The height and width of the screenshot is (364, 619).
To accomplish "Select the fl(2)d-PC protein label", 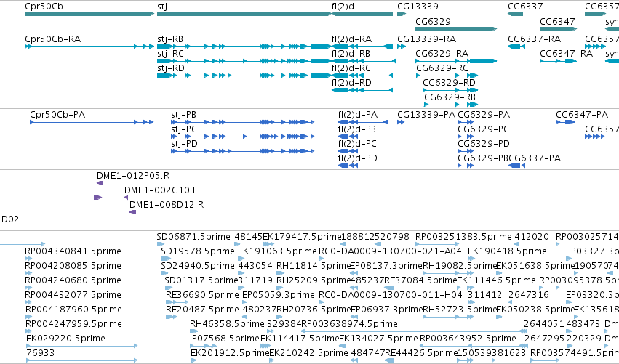I will pyautogui.click(x=357, y=144).
